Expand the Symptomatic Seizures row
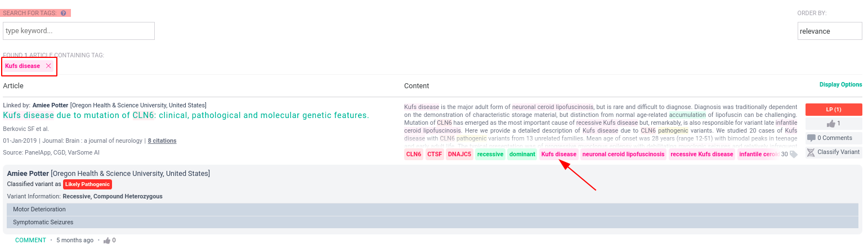Viewport: 868px width, 249px height. click(432, 223)
